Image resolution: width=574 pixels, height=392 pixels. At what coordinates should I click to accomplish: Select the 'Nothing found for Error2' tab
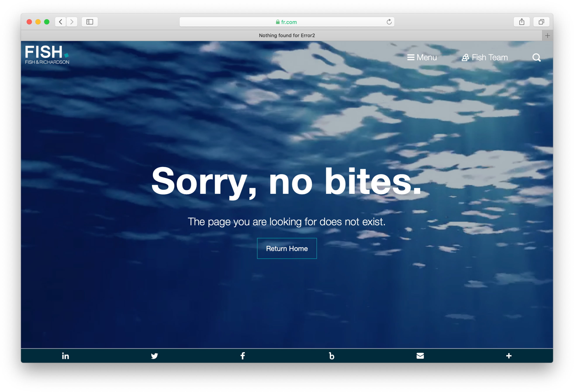pos(282,36)
